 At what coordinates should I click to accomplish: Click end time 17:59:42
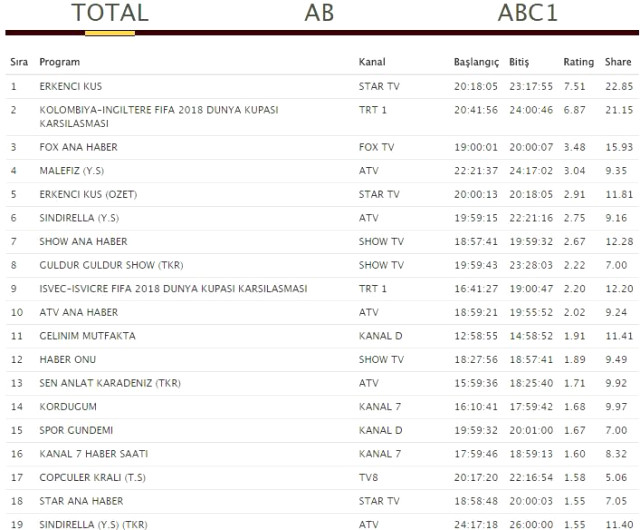[531, 407]
